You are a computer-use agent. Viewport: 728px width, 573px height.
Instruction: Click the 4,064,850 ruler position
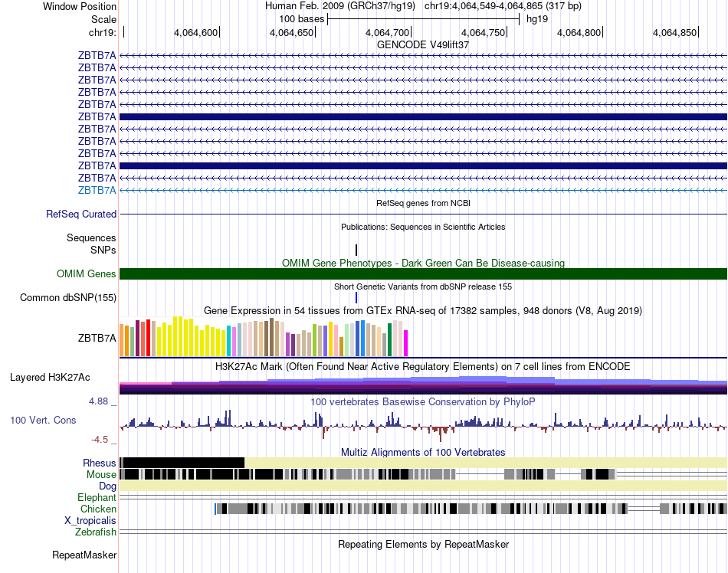(674, 32)
